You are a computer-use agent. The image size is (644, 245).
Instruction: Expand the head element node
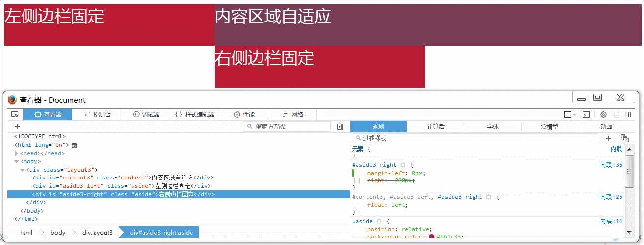click(17, 153)
